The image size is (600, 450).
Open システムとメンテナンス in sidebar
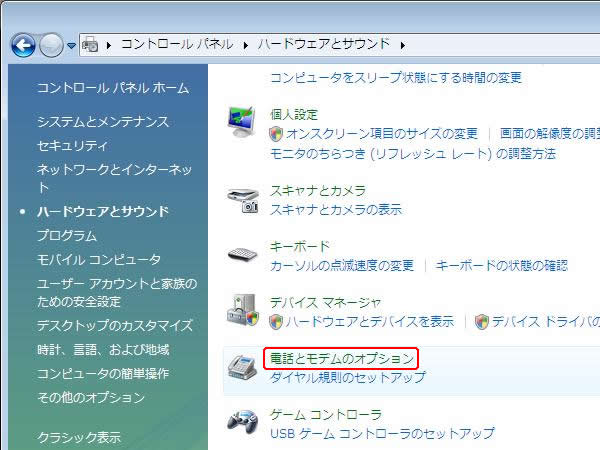pyautogui.click(x=103, y=122)
